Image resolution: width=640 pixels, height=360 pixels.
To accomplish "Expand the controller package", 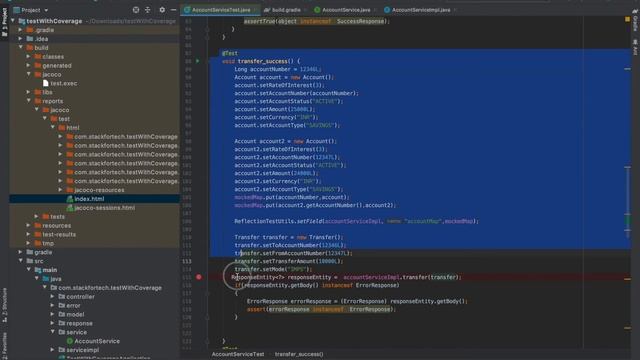I will click(x=53, y=297).
